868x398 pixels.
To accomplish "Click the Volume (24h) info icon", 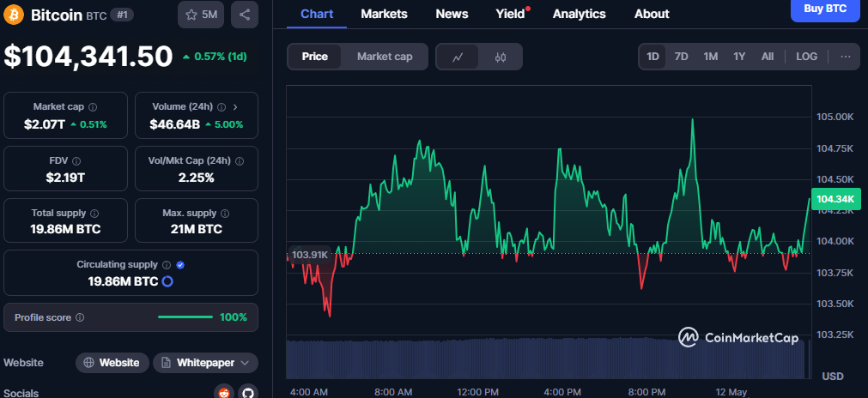I will coord(222,106).
